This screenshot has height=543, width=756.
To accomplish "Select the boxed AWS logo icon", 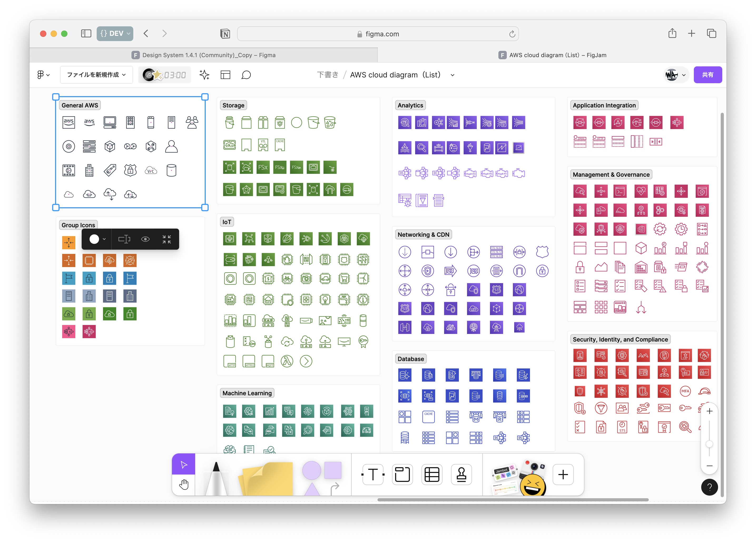I will pyautogui.click(x=69, y=122).
